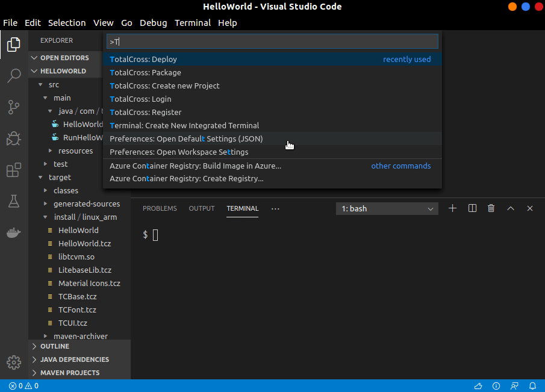Open the Source Control view
Viewport: 545px width, 392px height.
[x=14, y=107]
